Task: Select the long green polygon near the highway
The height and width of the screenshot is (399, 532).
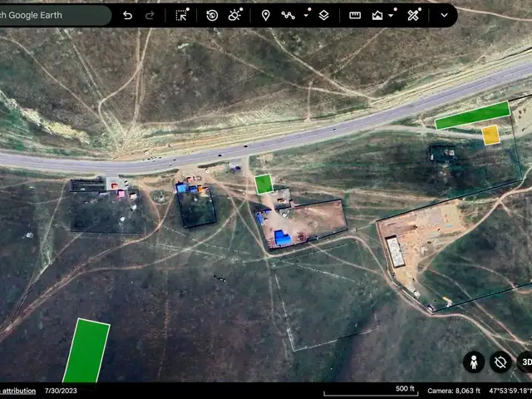Action: 473,116
